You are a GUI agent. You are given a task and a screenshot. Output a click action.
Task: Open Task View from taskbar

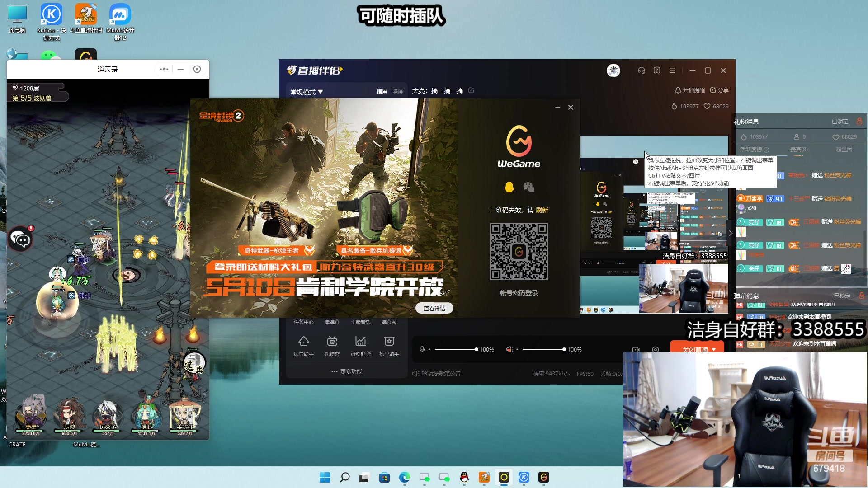point(364,477)
